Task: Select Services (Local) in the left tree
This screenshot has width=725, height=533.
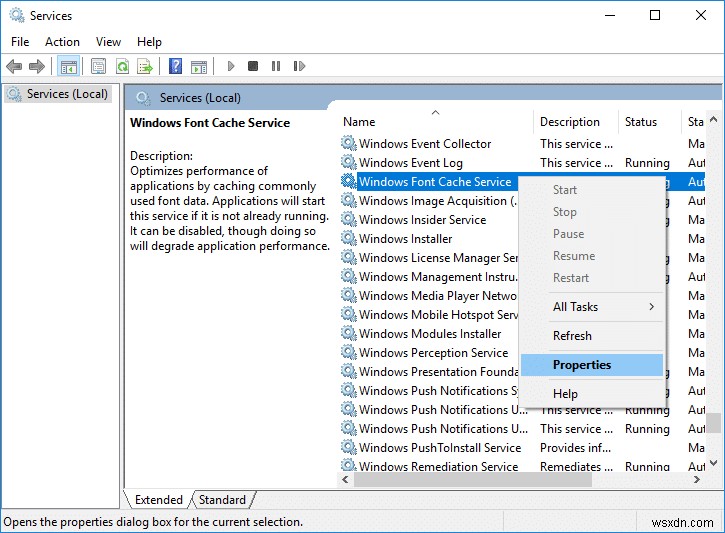Action: tap(68, 94)
